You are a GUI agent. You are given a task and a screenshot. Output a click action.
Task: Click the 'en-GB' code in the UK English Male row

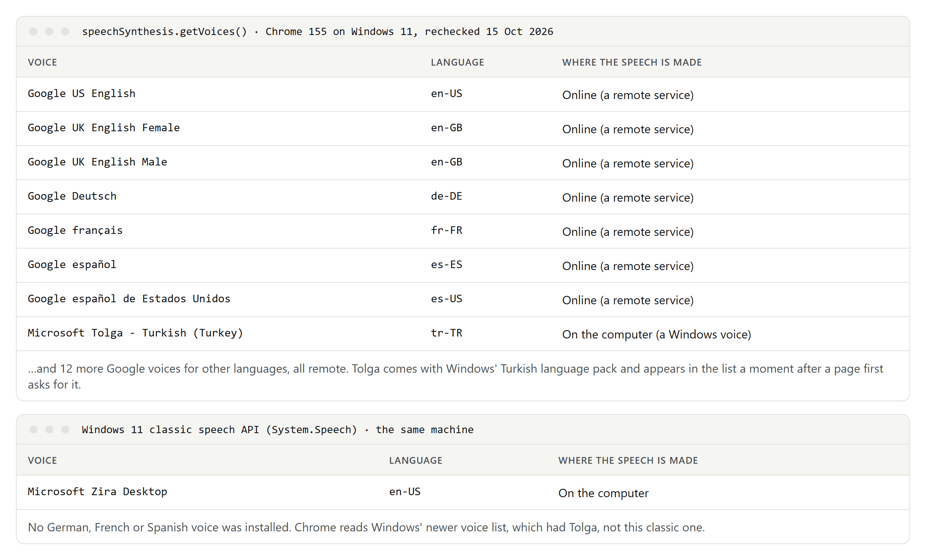point(446,162)
